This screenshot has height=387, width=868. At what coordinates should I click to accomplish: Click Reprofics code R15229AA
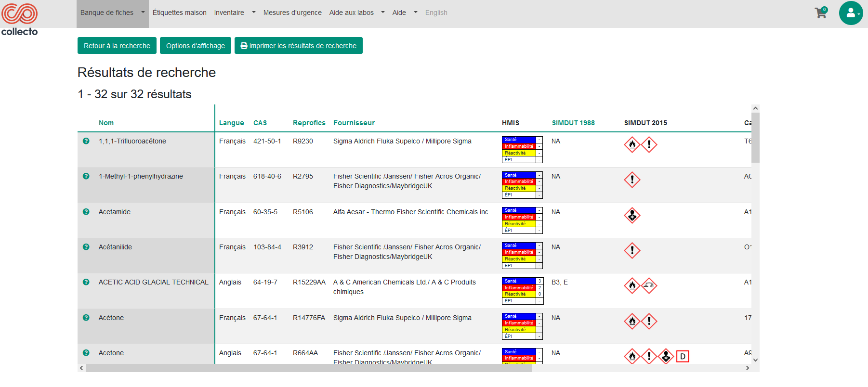click(x=309, y=282)
